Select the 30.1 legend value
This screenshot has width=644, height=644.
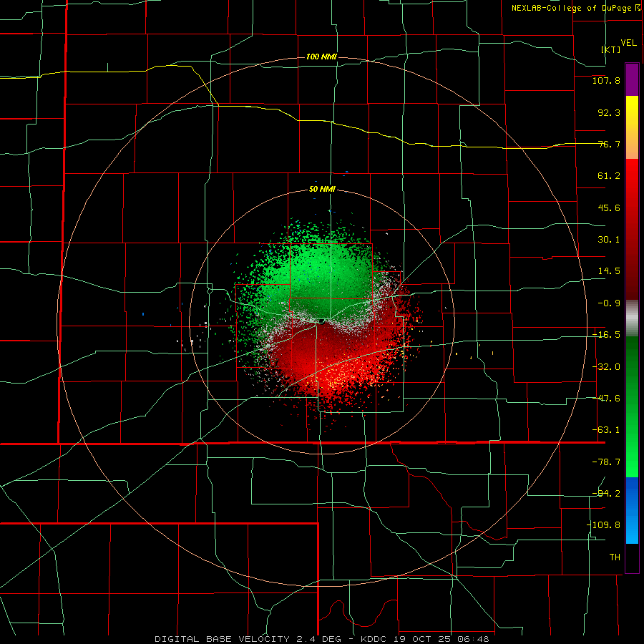609,240
